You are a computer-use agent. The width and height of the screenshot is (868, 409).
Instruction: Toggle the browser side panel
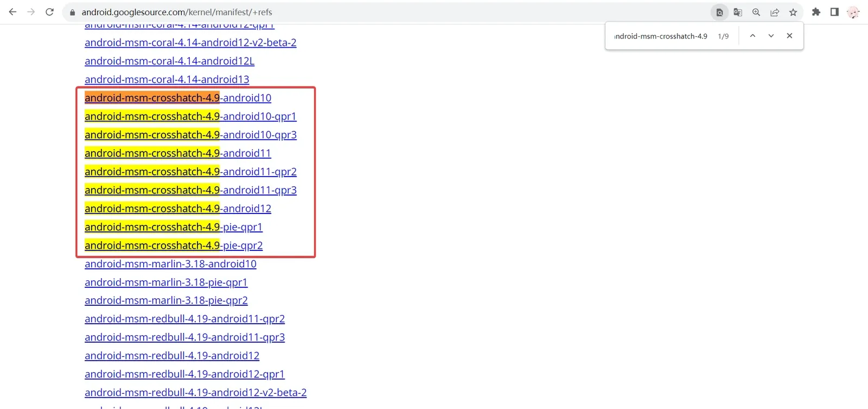point(834,12)
